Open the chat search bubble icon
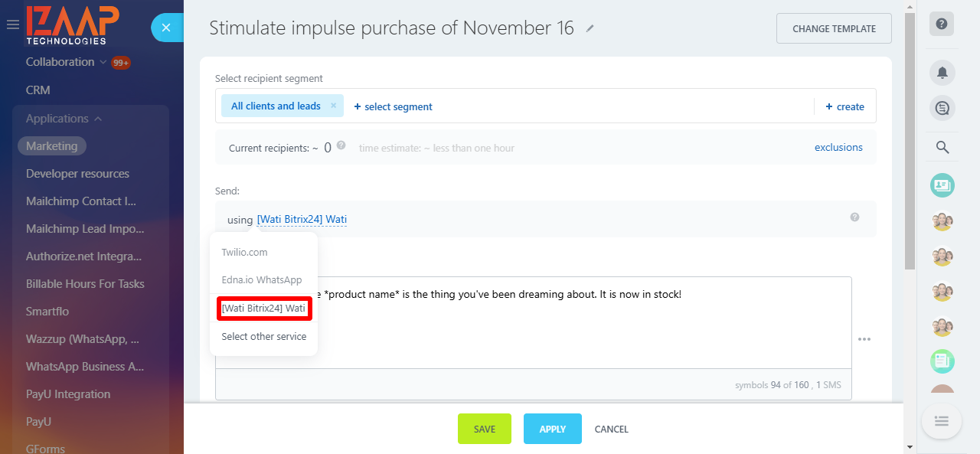 click(942, 109)
